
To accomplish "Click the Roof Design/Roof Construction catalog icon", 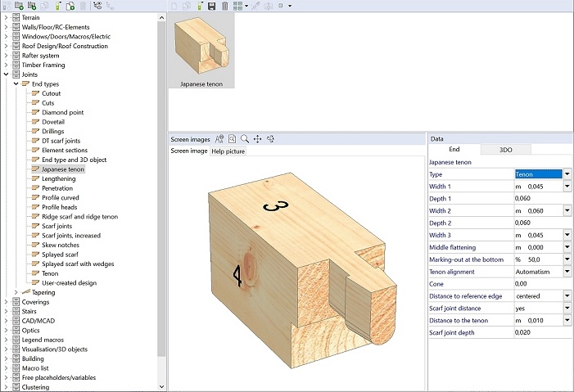I will 16,46.
